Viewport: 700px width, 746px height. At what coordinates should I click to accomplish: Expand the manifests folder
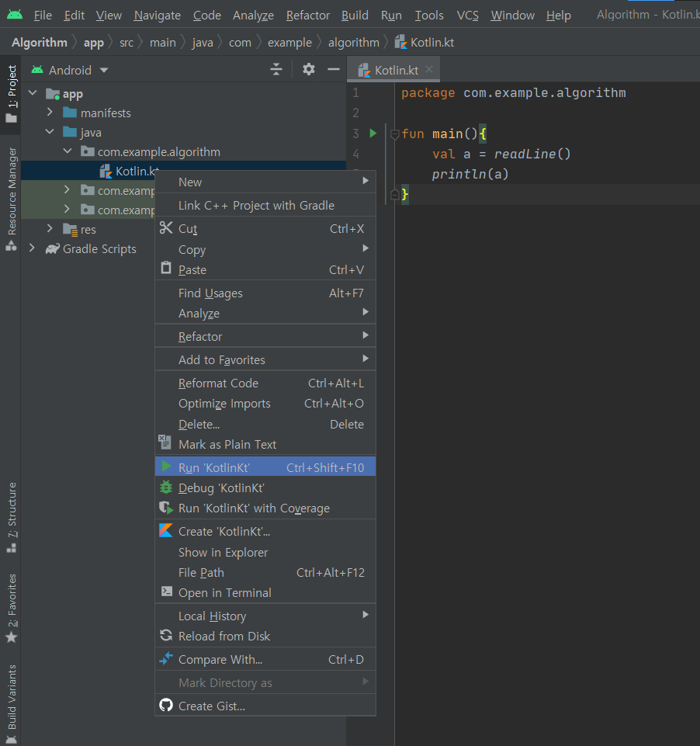point(50,112)
